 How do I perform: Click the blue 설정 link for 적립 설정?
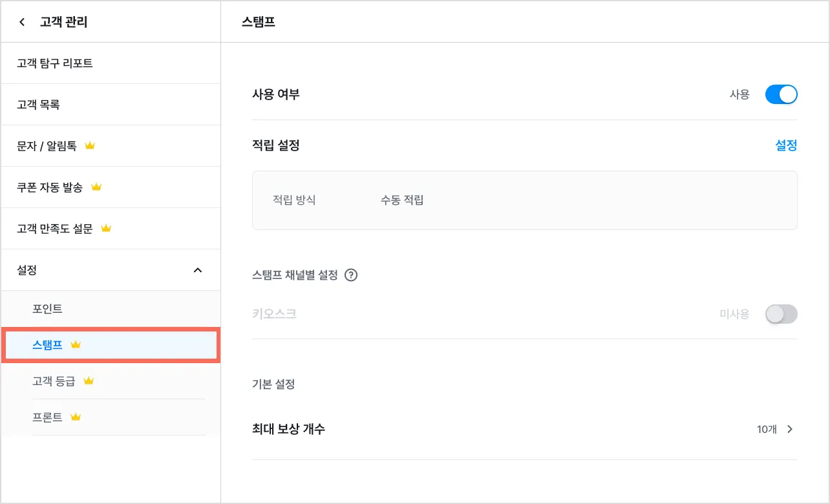click(x=786, y=146)
